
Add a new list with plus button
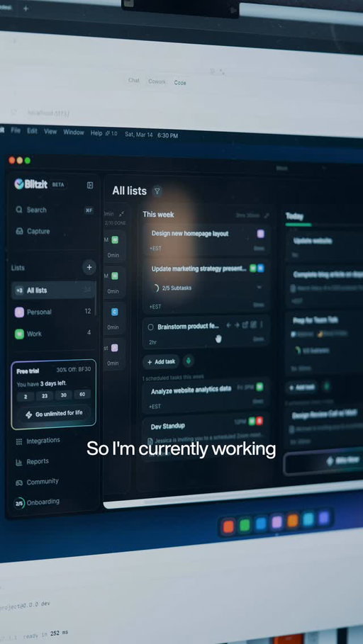(x=89, y=267)
